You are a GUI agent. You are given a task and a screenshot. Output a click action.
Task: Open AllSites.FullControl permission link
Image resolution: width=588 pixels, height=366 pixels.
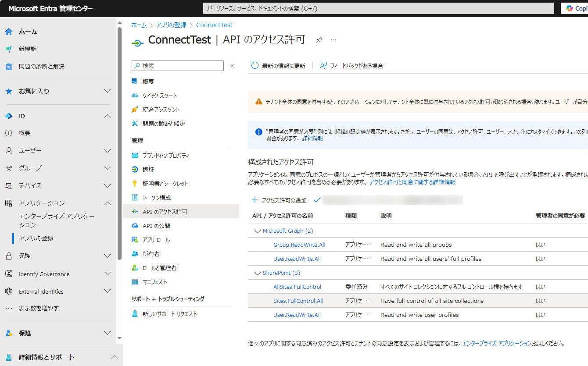(297, 287)
